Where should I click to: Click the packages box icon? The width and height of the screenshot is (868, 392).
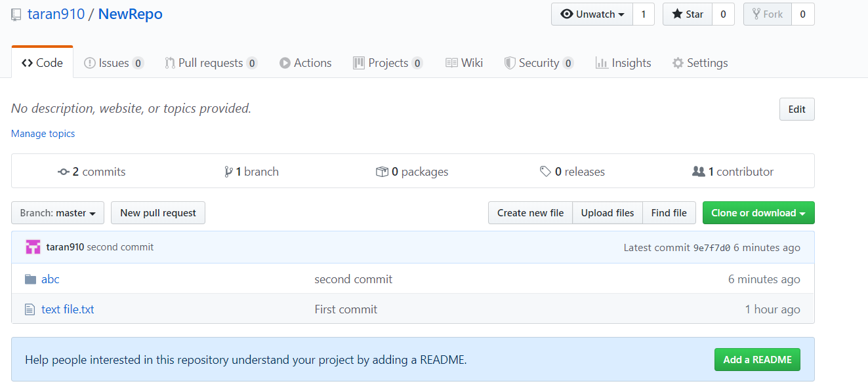point(382,172)
